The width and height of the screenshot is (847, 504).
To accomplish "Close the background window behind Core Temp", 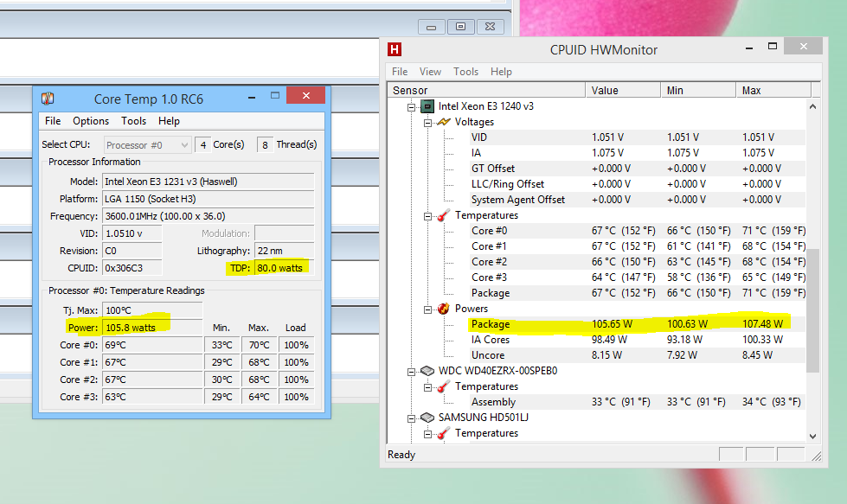I will coord(490,27).
